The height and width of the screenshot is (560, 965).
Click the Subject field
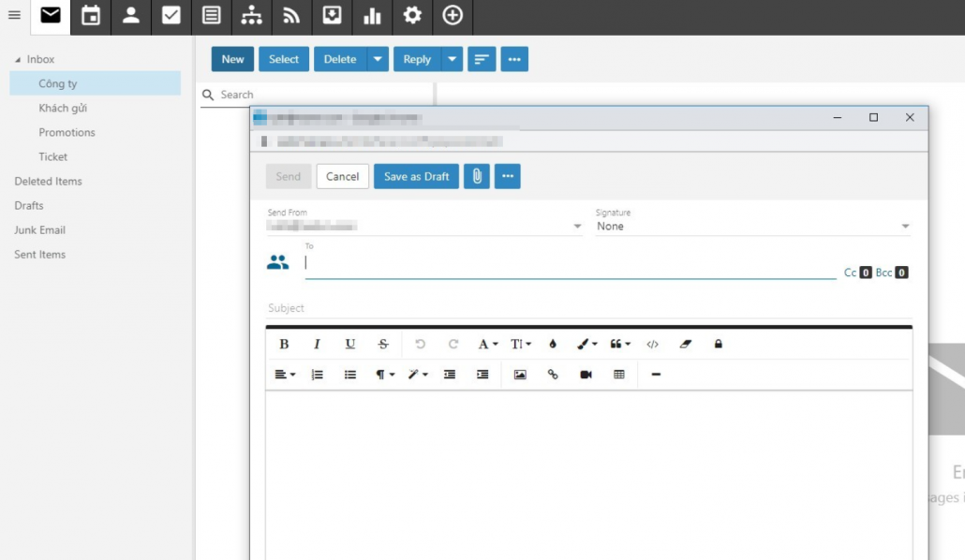pyautogui.click(x=589, y=308)
